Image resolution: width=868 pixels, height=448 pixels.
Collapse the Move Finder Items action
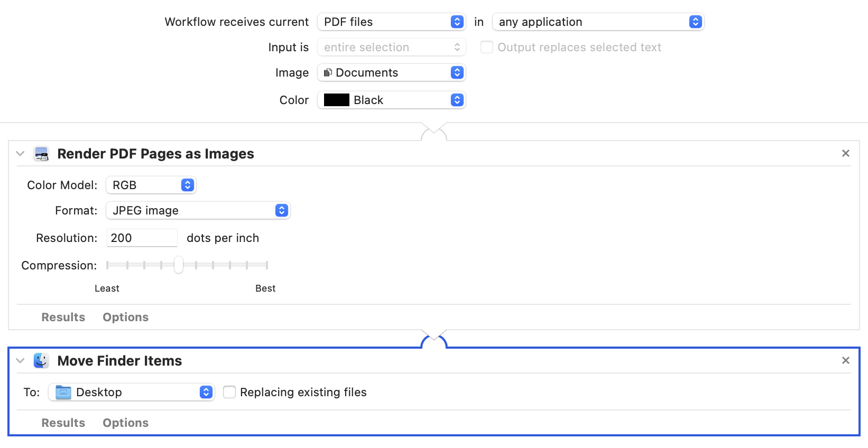20,361
